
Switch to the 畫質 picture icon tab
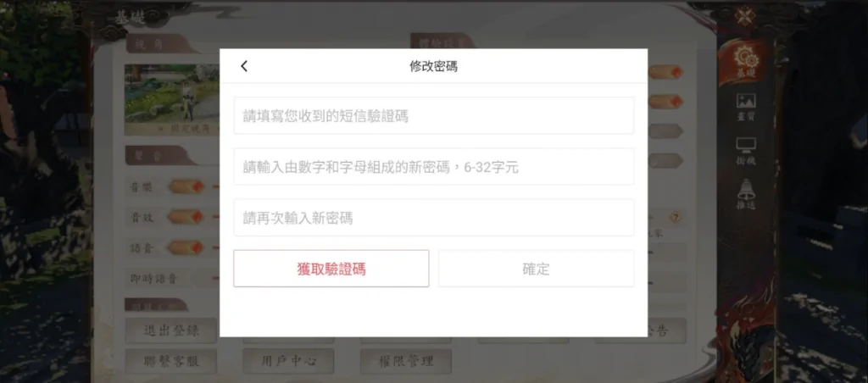click(746, 108)
